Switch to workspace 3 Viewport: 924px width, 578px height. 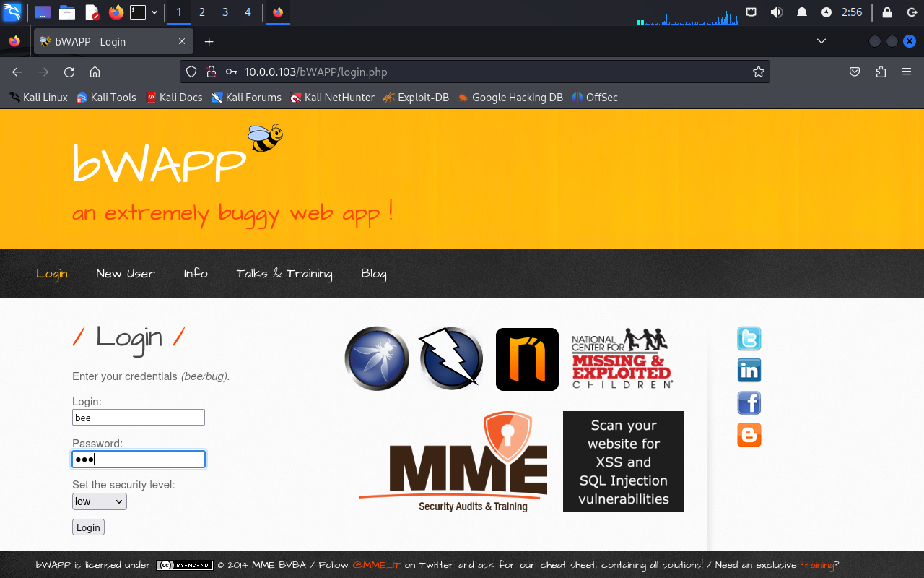[225, 12]
